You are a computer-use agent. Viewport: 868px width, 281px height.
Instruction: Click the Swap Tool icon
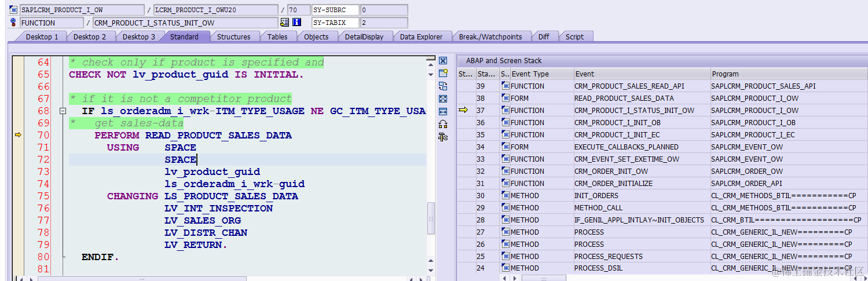click(443, 86)
